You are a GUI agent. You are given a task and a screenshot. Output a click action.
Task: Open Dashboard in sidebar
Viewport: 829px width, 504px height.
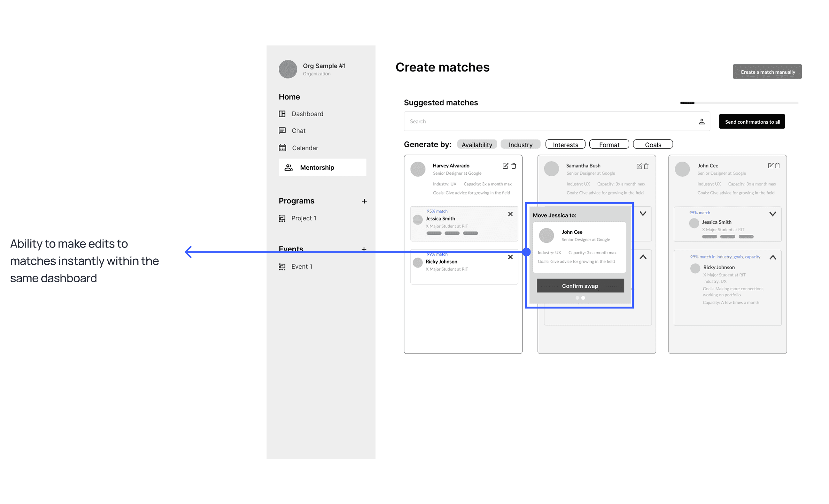pyautogui.click(x=307, y=114)
